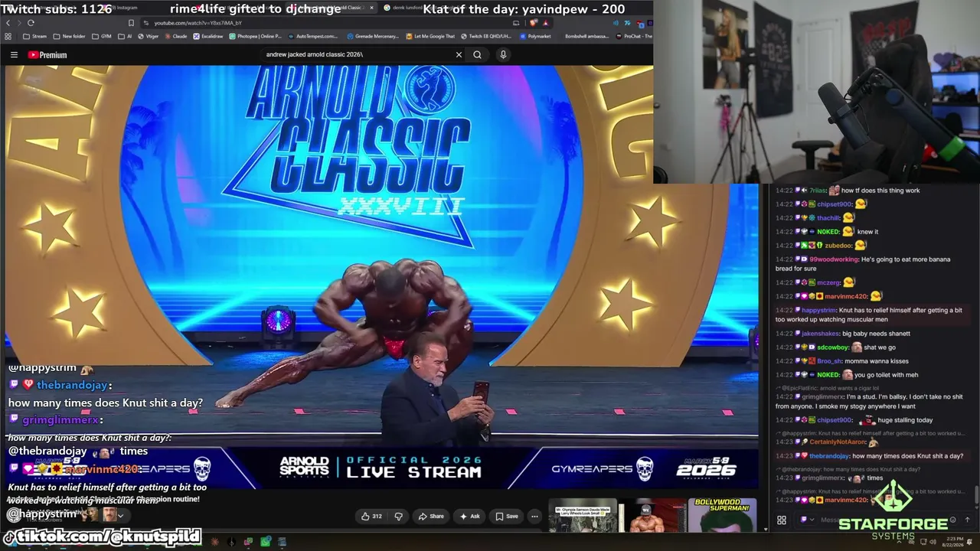Open the ProChat bookmark

(634, 36)
